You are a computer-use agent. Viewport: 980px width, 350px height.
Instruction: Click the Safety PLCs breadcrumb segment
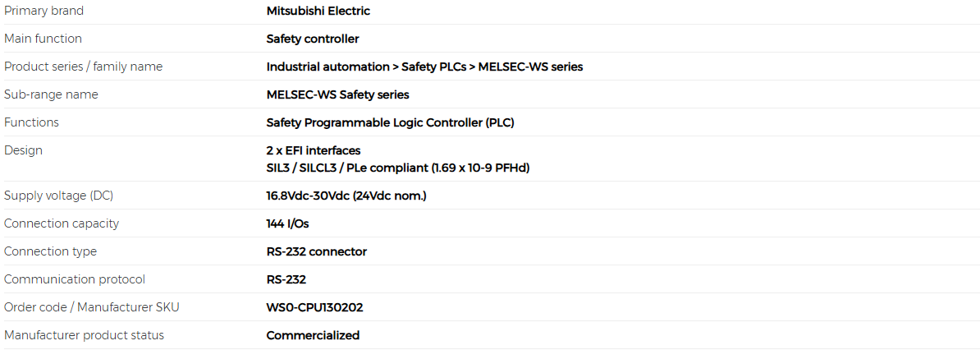(x=434, y=67)
